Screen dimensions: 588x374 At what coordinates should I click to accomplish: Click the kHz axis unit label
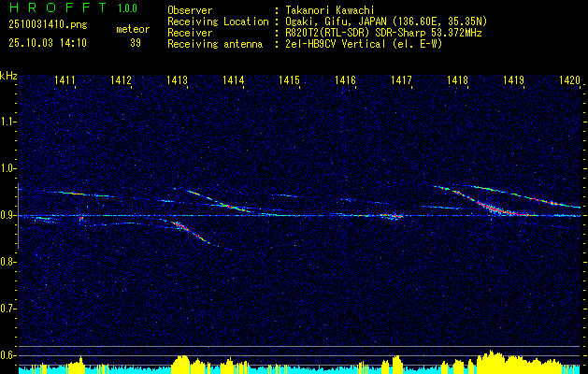tap(8, 76)
